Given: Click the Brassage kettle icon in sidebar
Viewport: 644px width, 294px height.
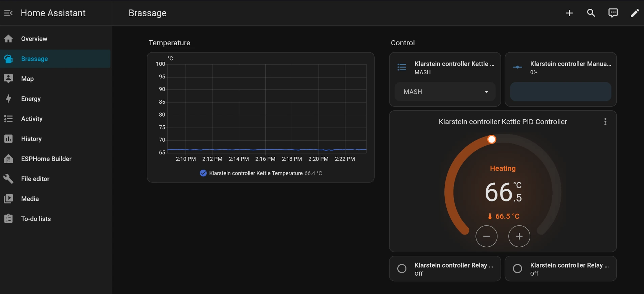Looking at the screenshot, I should [x=8, y=59].
